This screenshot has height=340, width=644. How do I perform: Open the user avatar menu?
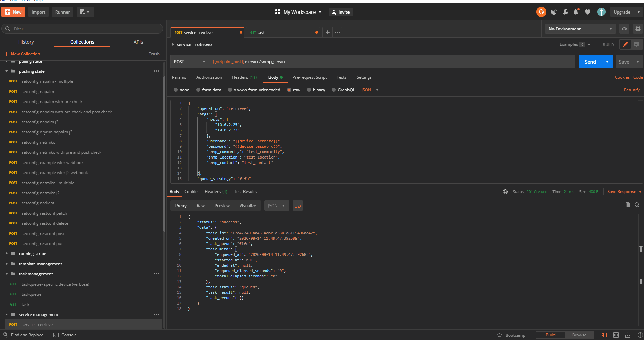click(601, 12)
